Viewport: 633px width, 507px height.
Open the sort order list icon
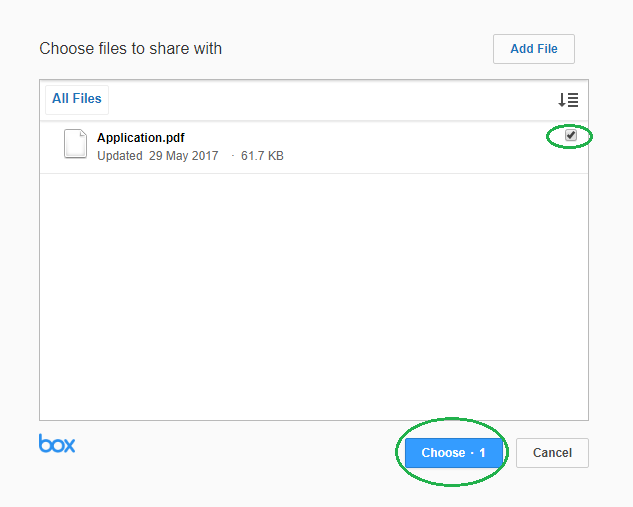coord(568,100)
